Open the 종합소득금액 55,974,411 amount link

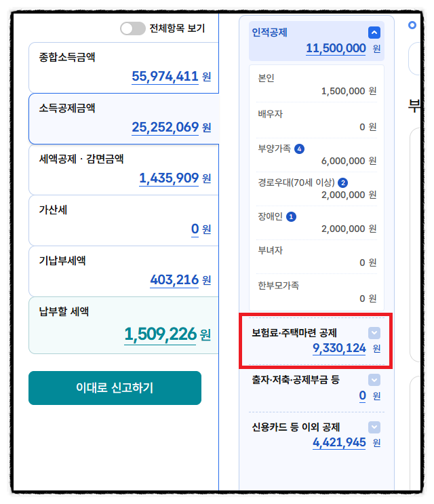[x=165, y=77]
